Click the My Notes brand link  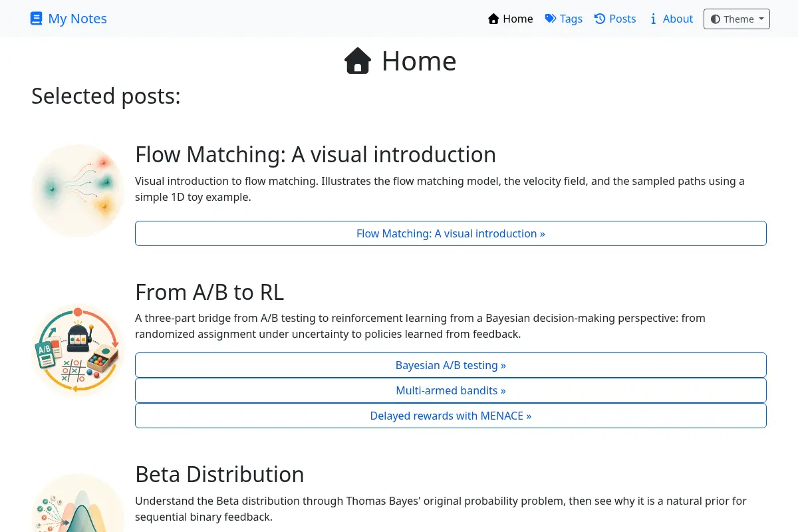coord(69,19)
